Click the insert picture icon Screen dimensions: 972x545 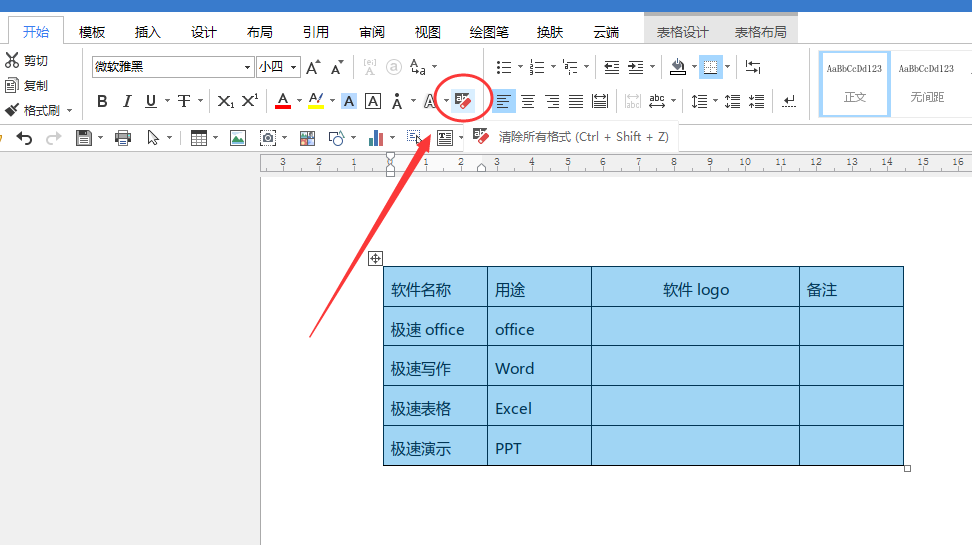(x=238, y=138)
